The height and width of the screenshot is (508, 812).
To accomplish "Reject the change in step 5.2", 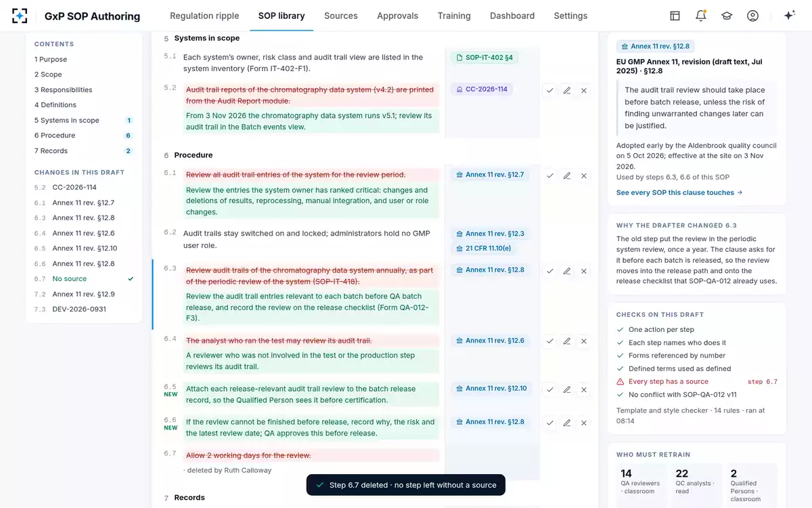I will tap(584, 90).
